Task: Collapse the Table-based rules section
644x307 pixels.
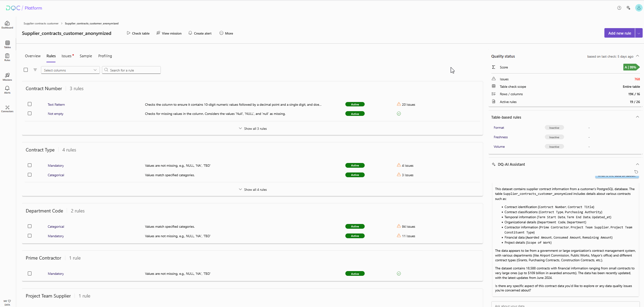Action: pos(637,117)
